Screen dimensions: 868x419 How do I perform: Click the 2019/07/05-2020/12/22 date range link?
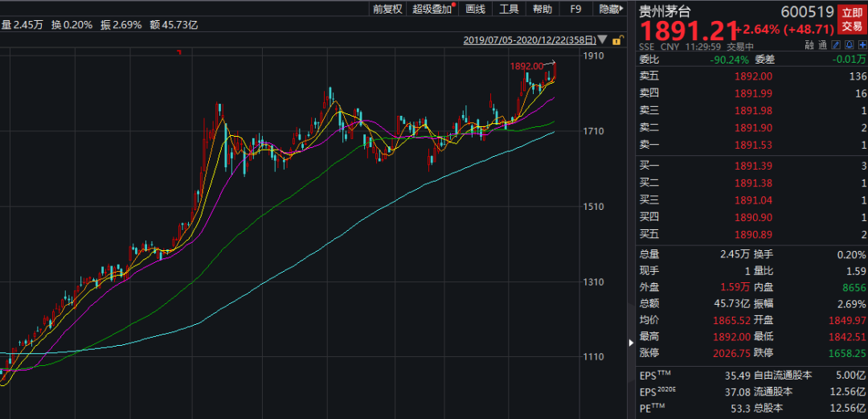coord(529,40)
